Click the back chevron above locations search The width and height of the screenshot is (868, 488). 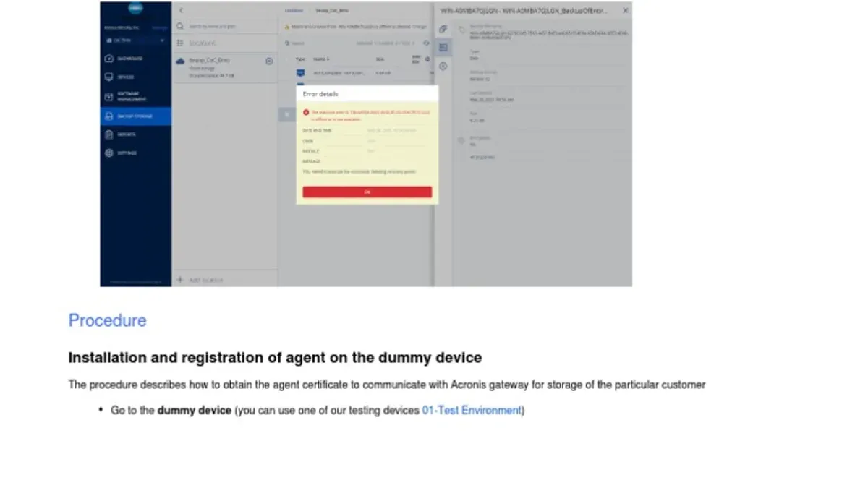[x=181, y=10]
